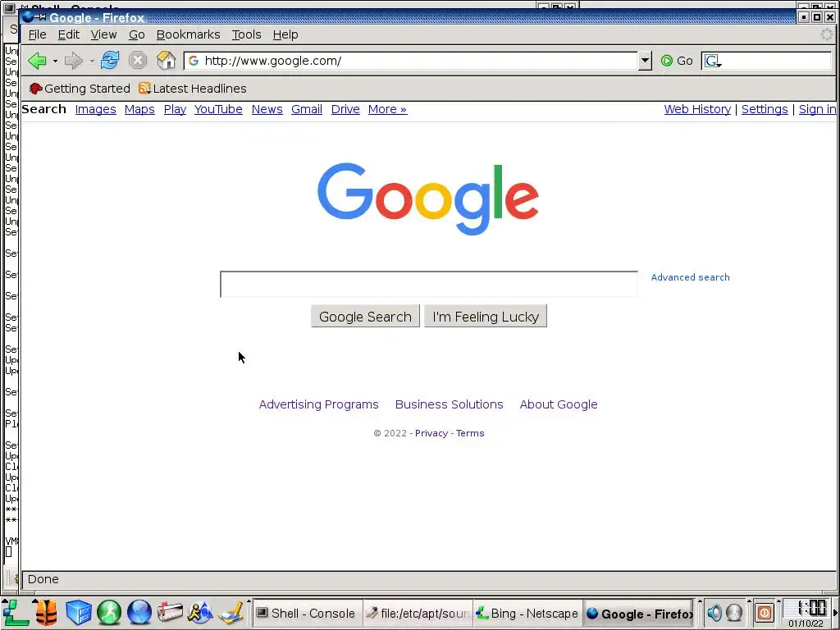This screenshot has height=630, width=840.
Task: Select the Google - Firefox taskbar button
Action: pyautogui.click(x=639, y=614)
